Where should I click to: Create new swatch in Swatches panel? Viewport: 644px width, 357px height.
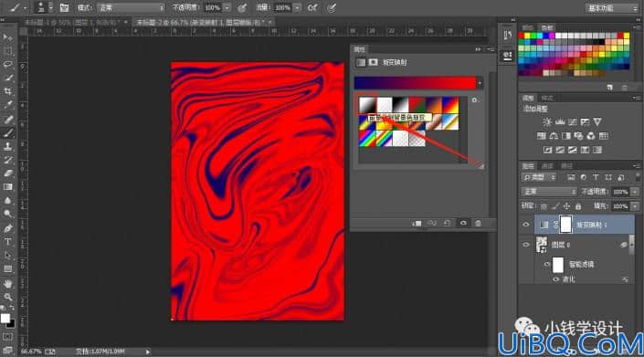coord(609,87)
